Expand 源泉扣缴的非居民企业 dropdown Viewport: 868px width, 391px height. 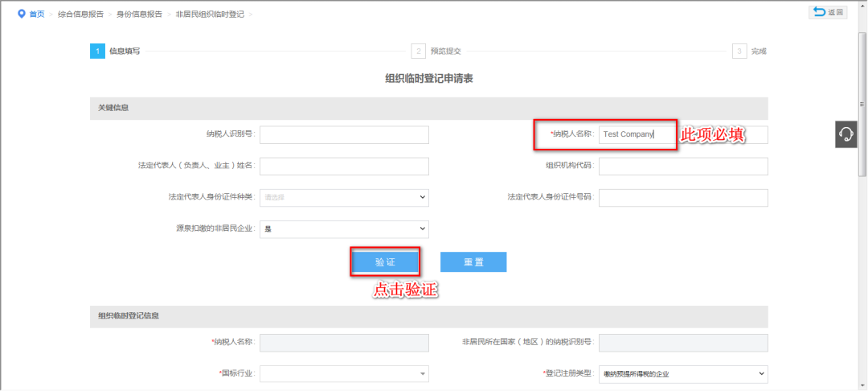click(x=344, y=229)
